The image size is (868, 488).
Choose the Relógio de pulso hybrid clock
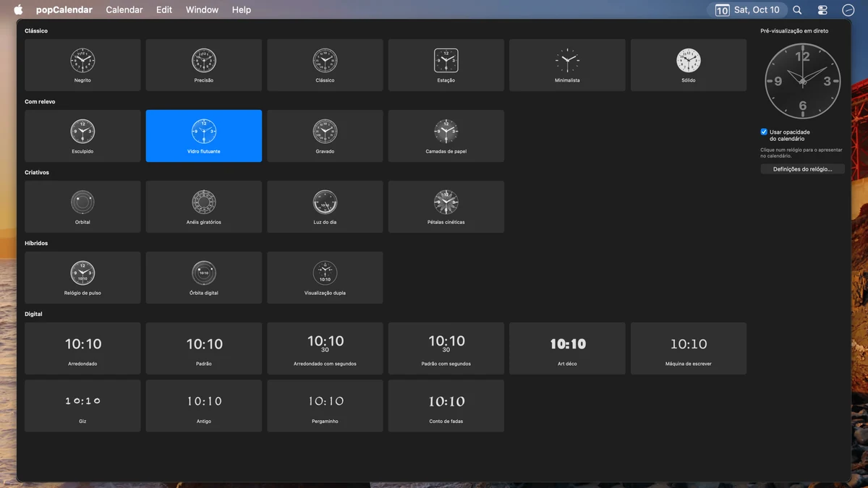(82, 278)
